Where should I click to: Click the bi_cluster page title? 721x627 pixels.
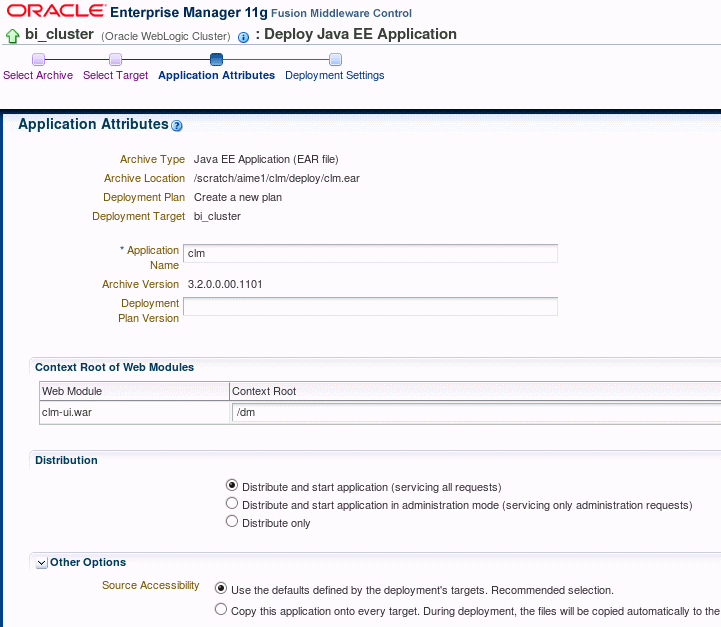(x=59, y=34)
